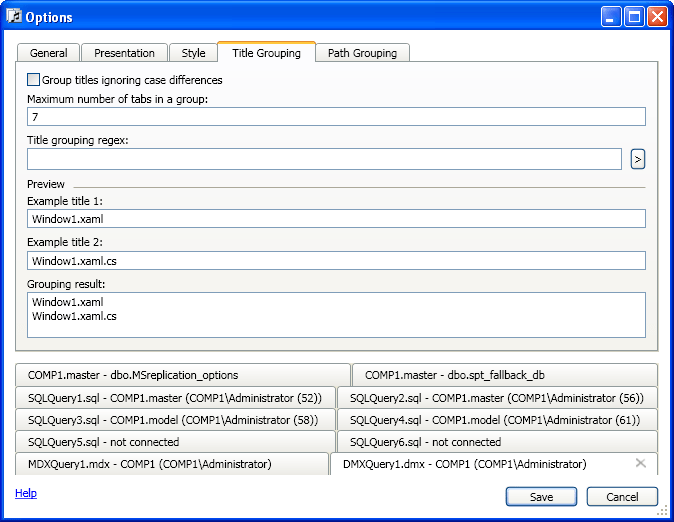Viewport: 674px width, 522px height.
Task: Open the Help link
Action: [26, 493]
